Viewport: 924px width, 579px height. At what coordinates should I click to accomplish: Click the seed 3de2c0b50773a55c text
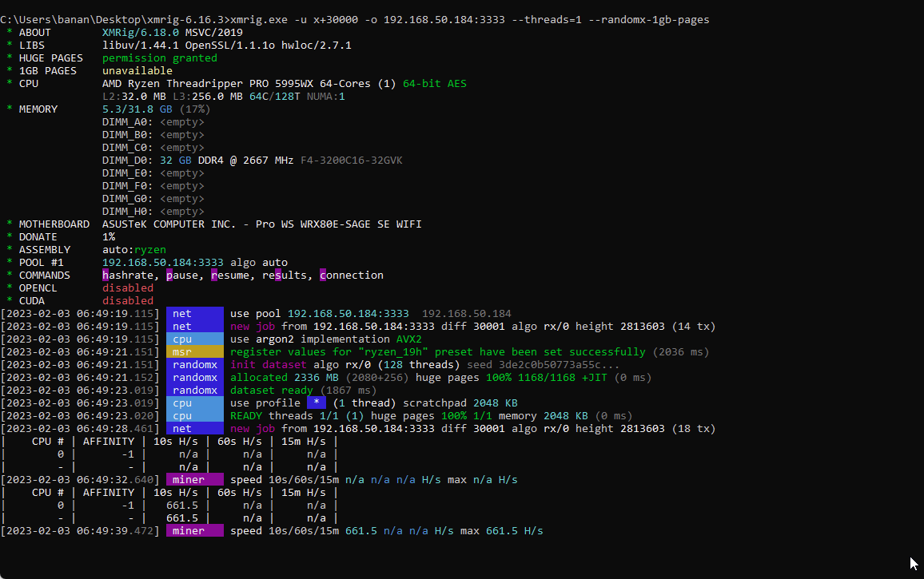pos(543,365)
